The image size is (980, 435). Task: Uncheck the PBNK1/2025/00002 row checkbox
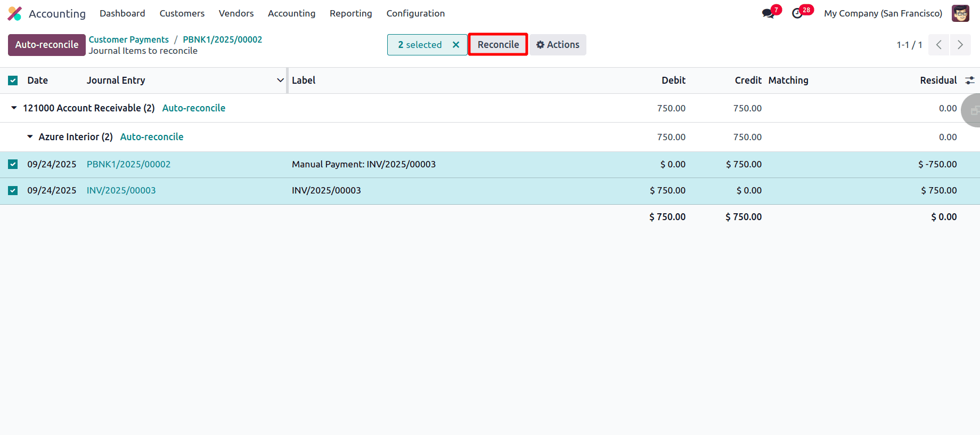tap(13, 164)
